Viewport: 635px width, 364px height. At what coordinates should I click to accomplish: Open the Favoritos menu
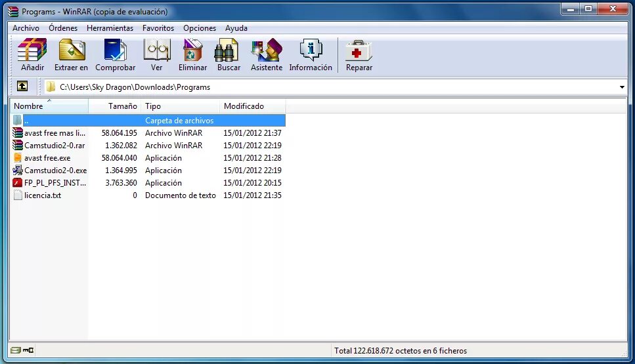(x=158, y=28)
